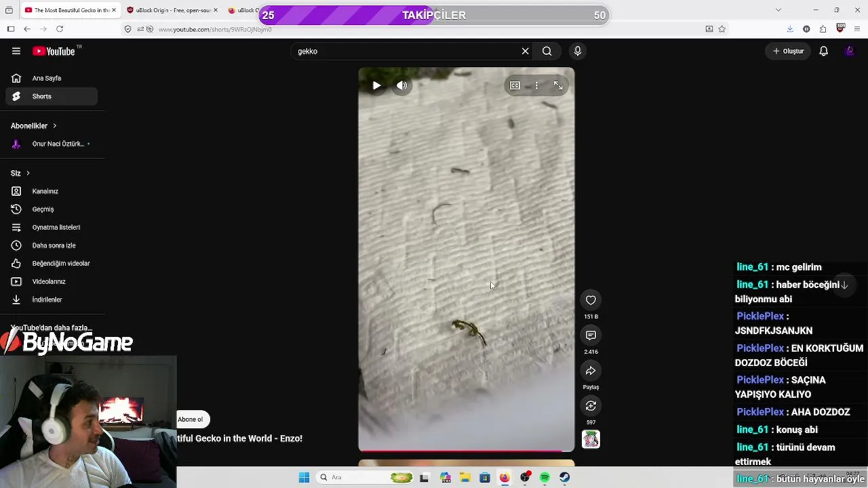
Task: Subscribe with the Abone ol button
Action: [191, 419]
